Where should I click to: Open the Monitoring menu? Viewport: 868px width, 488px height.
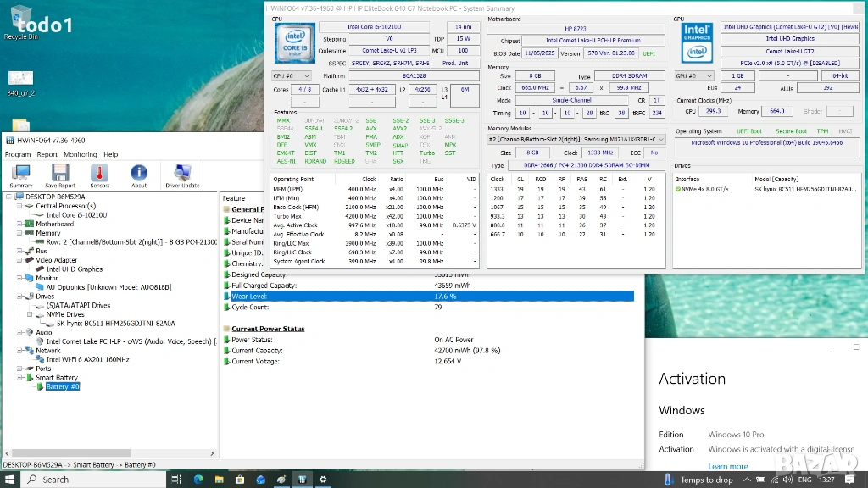[81, 154]
